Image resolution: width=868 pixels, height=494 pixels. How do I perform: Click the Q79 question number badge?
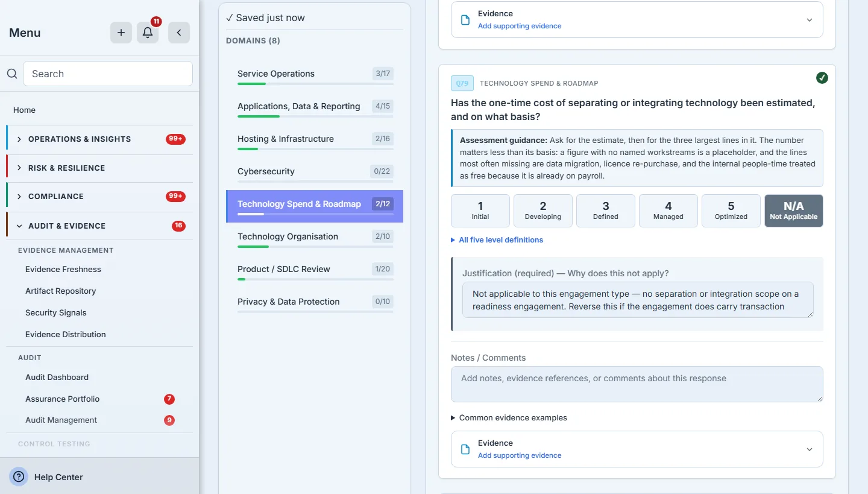(462, 83)
